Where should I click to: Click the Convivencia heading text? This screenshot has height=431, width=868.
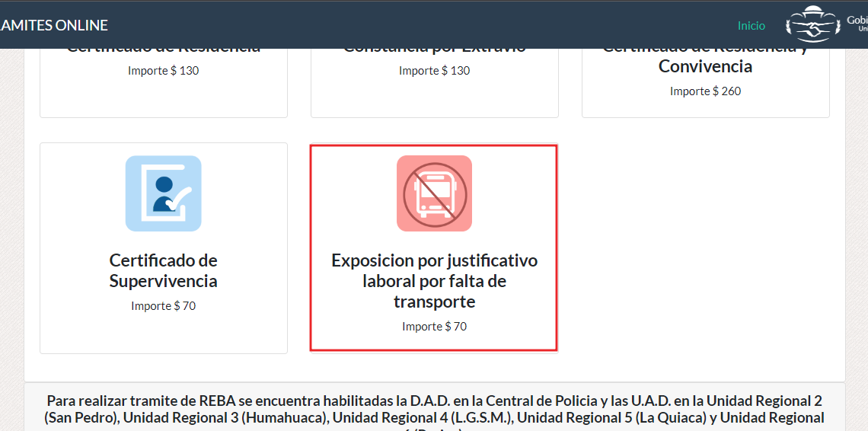pos(705,67)
